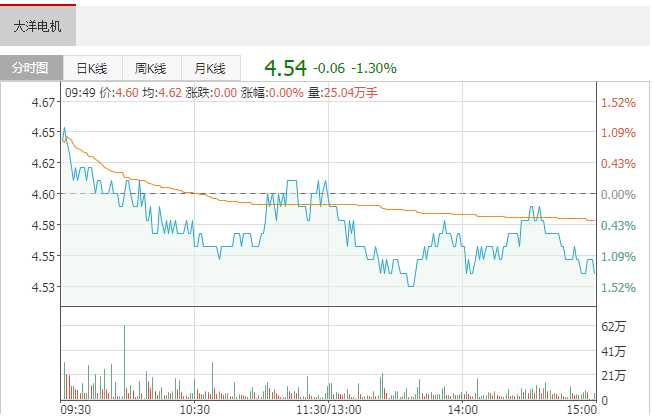Open the 日K线 daily chart tab
652x419 pixels.
[x=92, y=68]
